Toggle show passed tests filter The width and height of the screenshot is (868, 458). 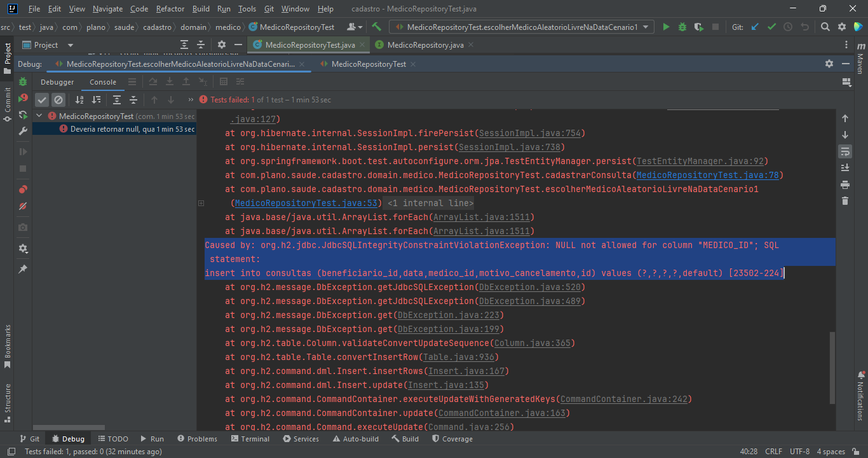pyautogui.click(x=41, y=100)
